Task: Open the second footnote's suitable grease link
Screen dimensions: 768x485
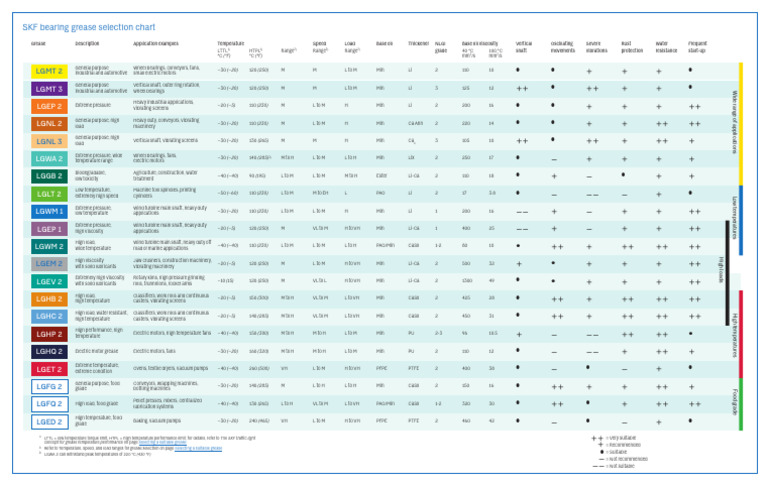Action: 198,448
